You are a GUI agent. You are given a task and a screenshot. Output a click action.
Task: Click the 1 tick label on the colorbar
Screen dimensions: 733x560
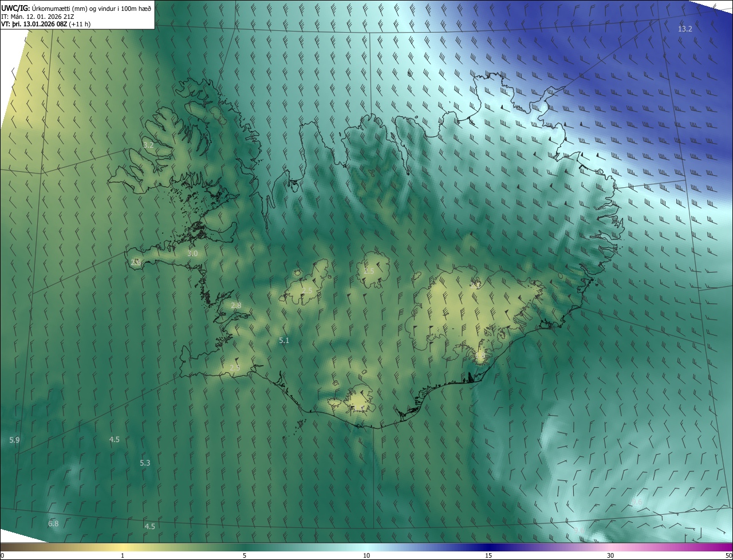pos(123,555)
